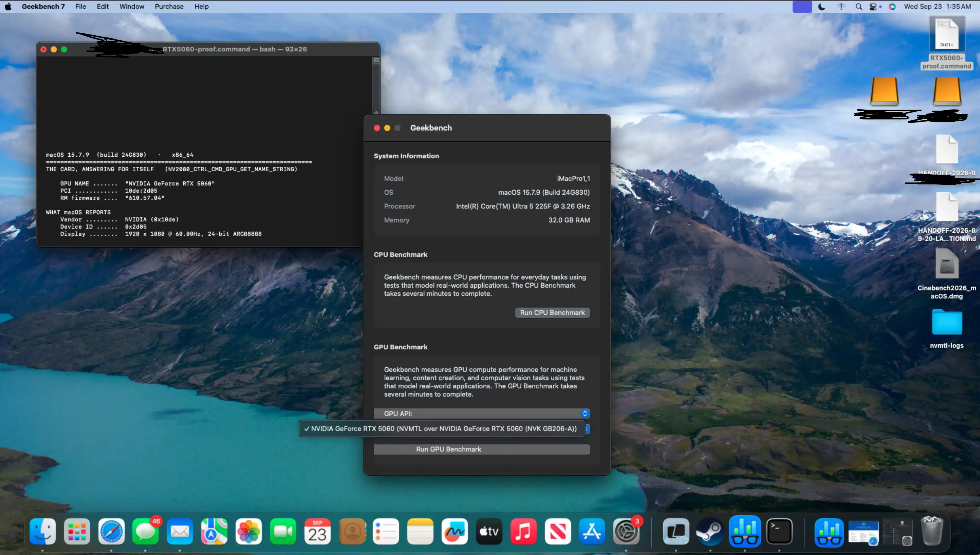Open the Window menu
This screenshot has width=980, height=555.
point(132,6)
